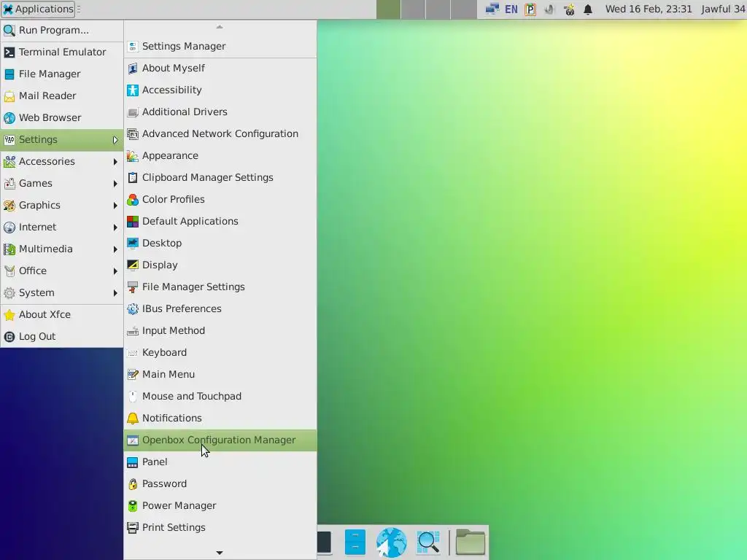Click the submenu scroll-up arrow
This screenshot has width=747, height=560.
click(220, 27)
